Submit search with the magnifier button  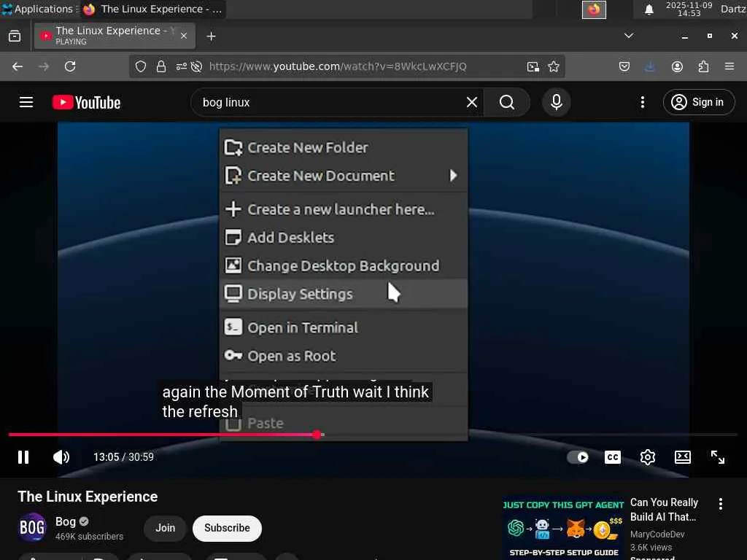tap(507, 102)
